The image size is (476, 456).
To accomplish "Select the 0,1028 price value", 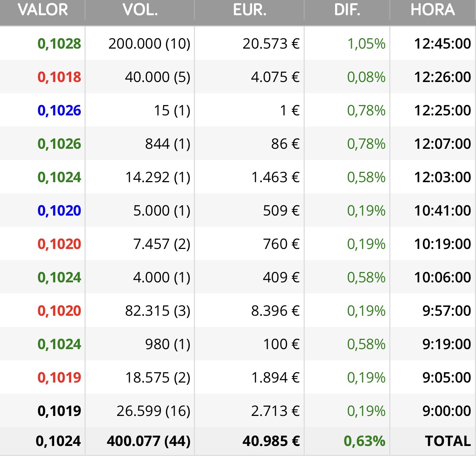I will coord(59,44).
